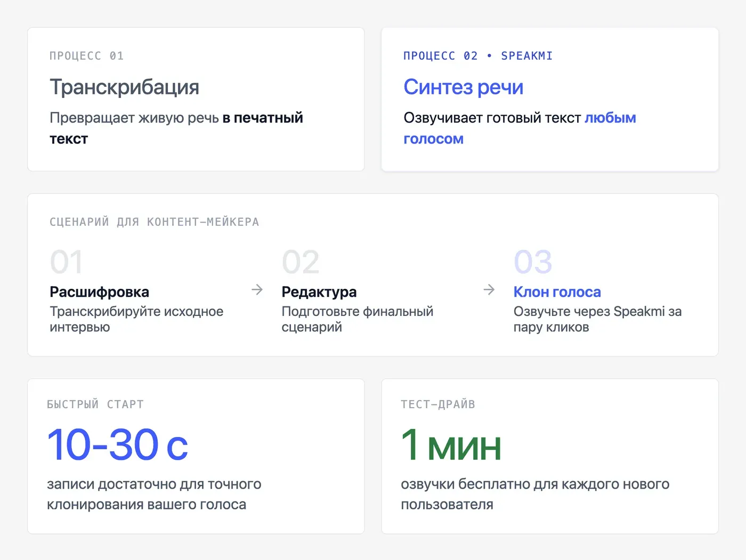Click the faded "01" step number
Image resolution: width=746 pixels, height=560 pixels.
pyautogui.click(x=66, y=262)
